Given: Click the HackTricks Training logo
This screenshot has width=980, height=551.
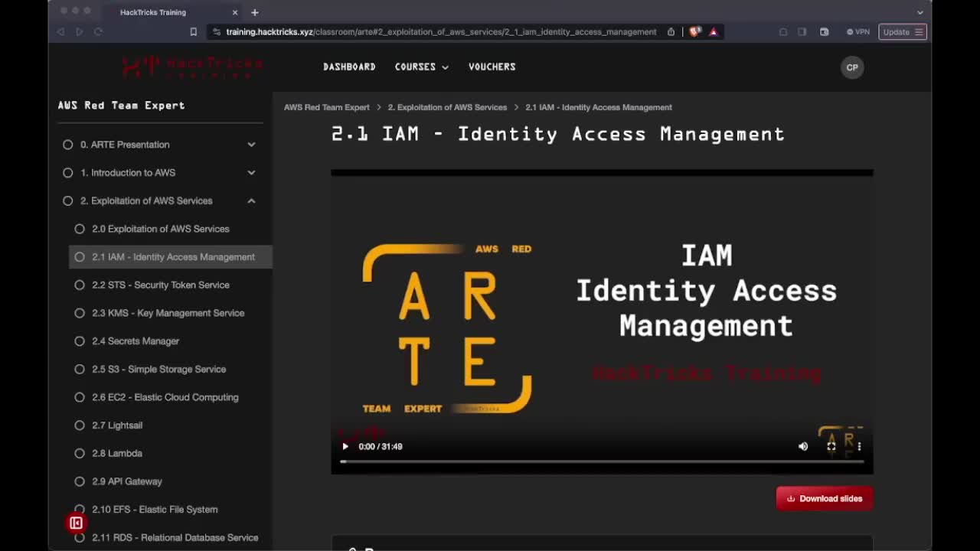Looking at the screenshot, I should (x=191, y=67).
